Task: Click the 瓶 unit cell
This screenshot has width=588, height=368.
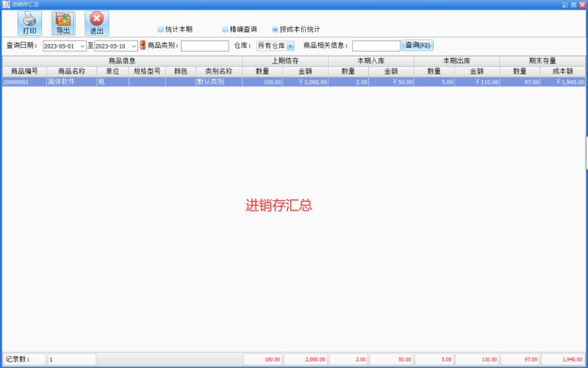Action: [112, 82]
